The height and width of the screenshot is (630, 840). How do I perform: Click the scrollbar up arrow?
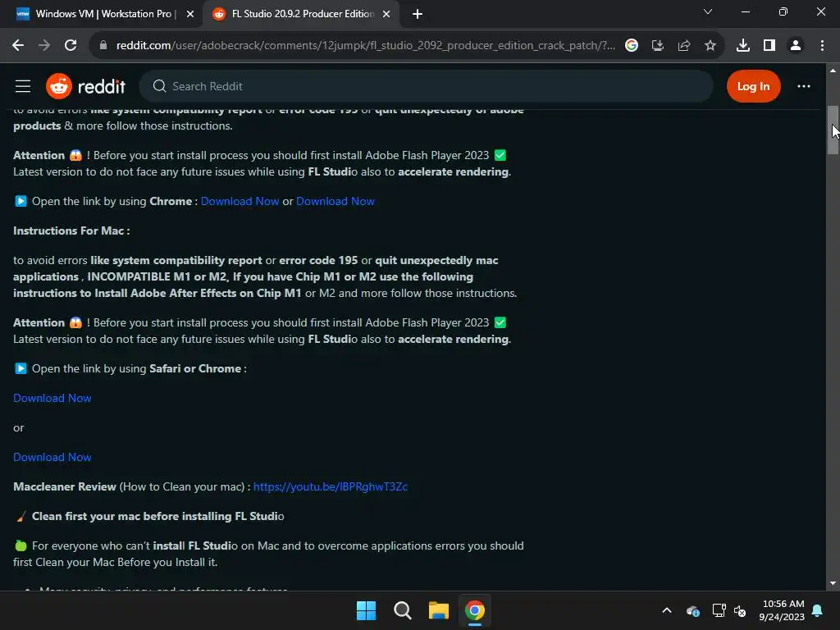pos(833,71)
